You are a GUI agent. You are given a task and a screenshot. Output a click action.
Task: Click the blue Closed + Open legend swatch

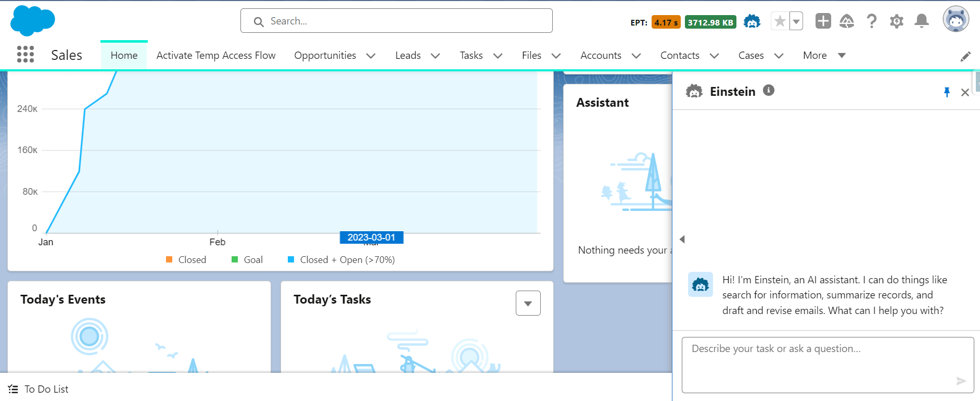pyautogui.click(x=291, y=259)
